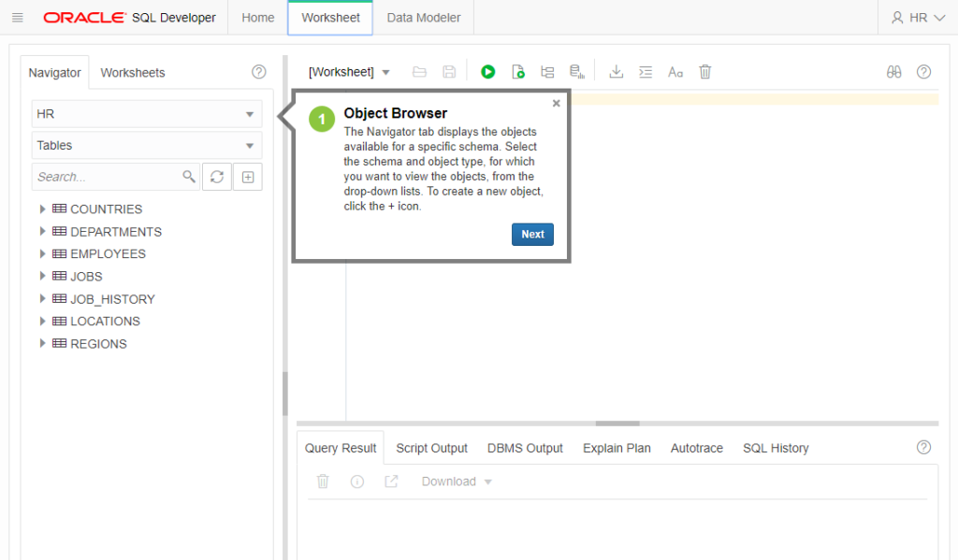Expand the DEPARTMENTS table node

[x=42, y=232]
